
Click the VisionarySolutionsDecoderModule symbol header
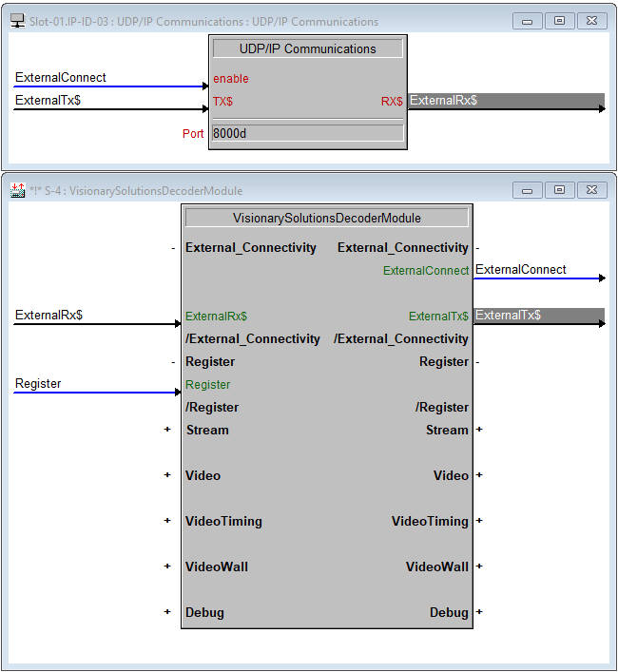326,218
